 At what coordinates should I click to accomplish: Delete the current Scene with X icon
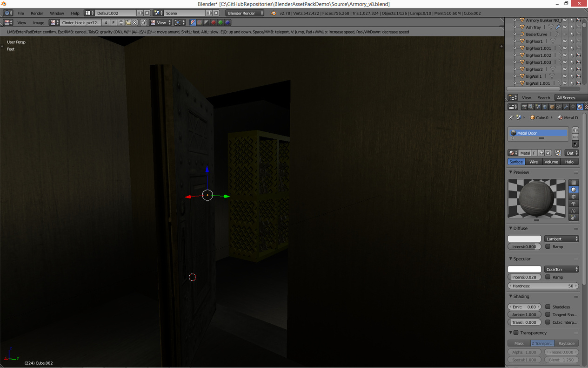216,13
